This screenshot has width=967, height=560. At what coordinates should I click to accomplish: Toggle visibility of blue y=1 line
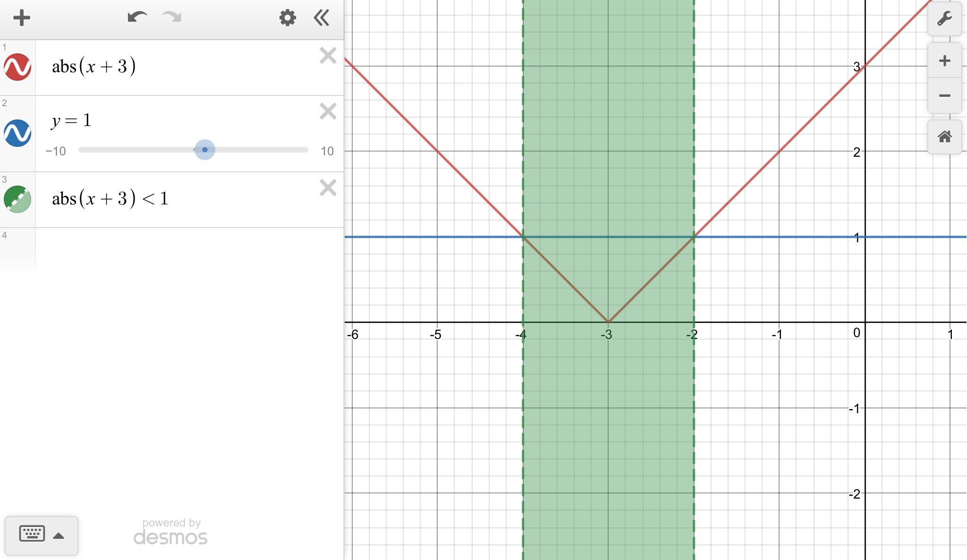[17, 133]
